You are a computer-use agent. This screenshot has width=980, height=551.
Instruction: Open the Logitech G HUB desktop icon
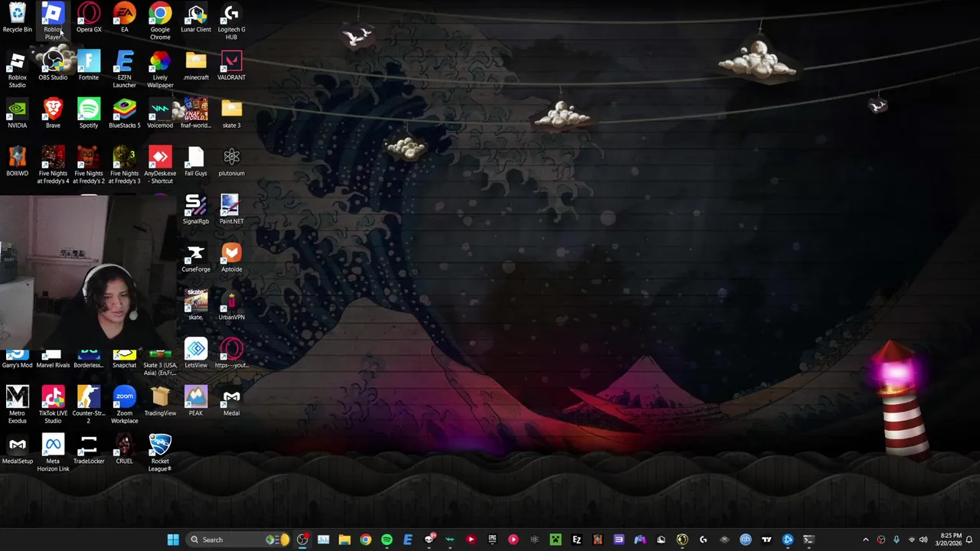click(231, 21)
